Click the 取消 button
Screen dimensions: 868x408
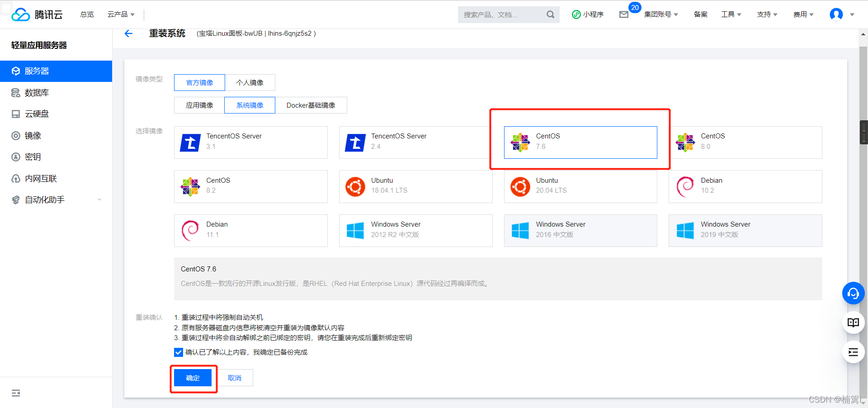pyautogui.click(x=234, y=378)
